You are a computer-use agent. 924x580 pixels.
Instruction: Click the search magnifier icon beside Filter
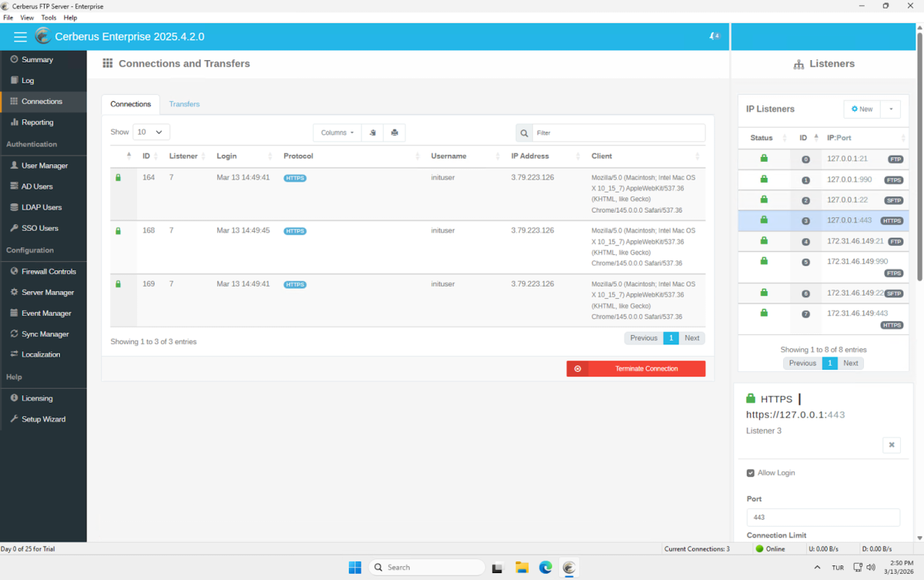click(x=524, y=133)
